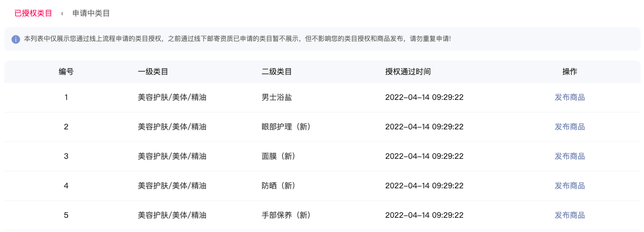Select the 手部保养（新）category cell
Image resolution: width=644 pixels, height=232 pixels.
286,215
